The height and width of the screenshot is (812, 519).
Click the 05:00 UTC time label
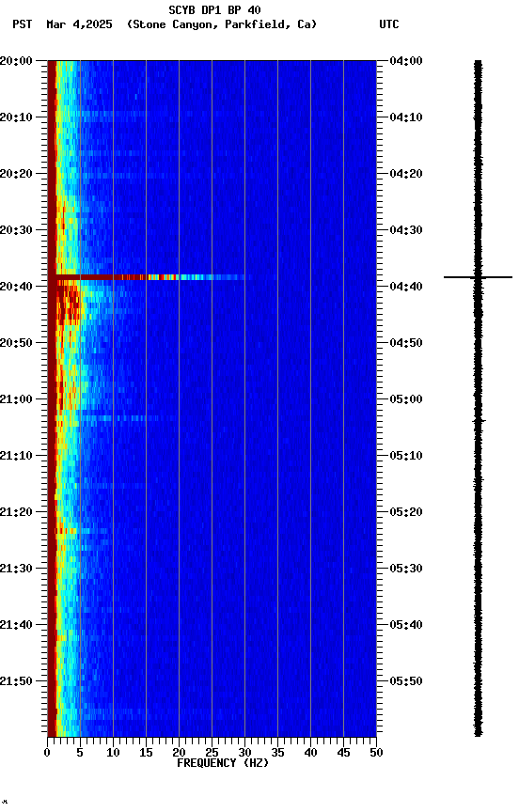click(406, 399)
